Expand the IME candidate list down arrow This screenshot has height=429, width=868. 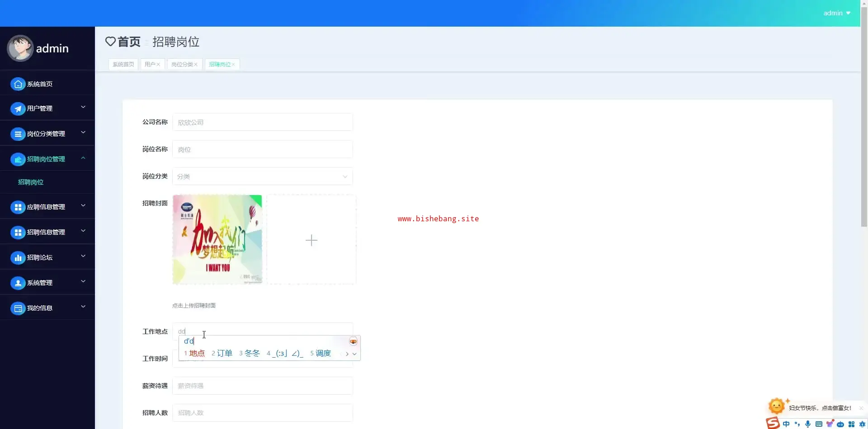pos(354,354)
